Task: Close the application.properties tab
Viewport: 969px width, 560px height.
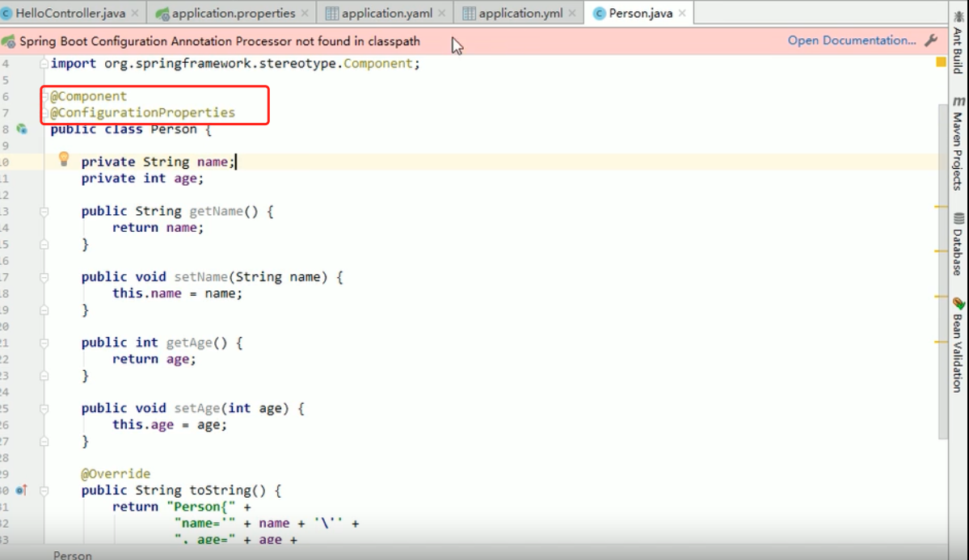Action: [x=305, y=13]
